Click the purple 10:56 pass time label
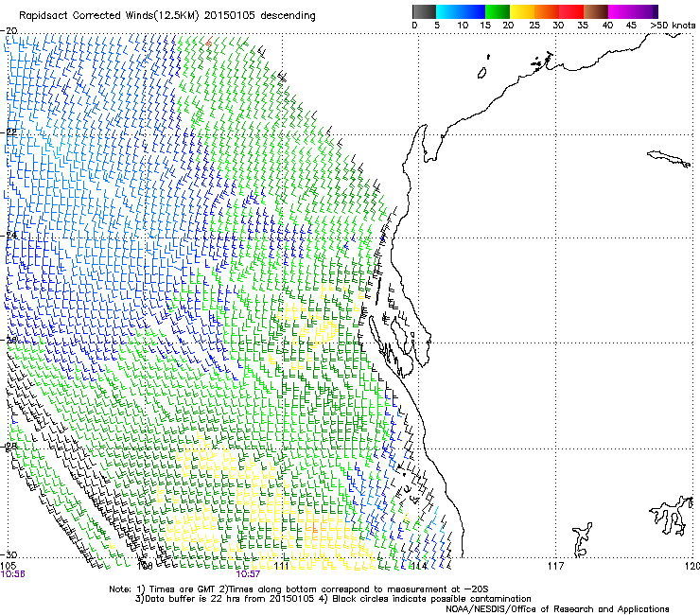This screenshot has height=615, width=700. [13, 574]
